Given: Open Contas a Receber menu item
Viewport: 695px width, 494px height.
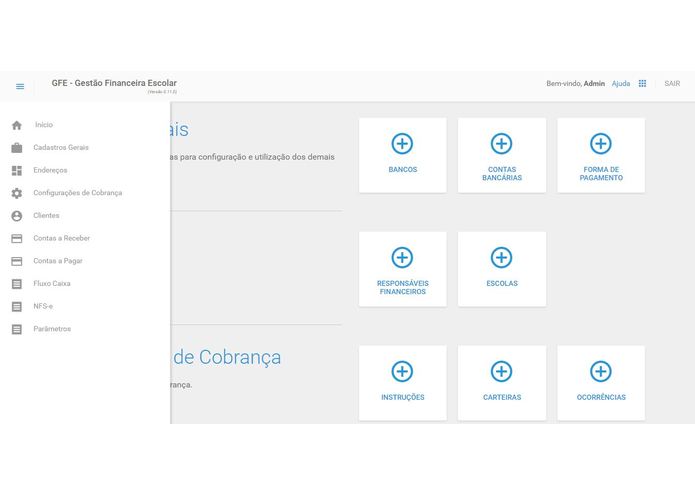Looking at the screenshot, I should click(x=62, y=238).
